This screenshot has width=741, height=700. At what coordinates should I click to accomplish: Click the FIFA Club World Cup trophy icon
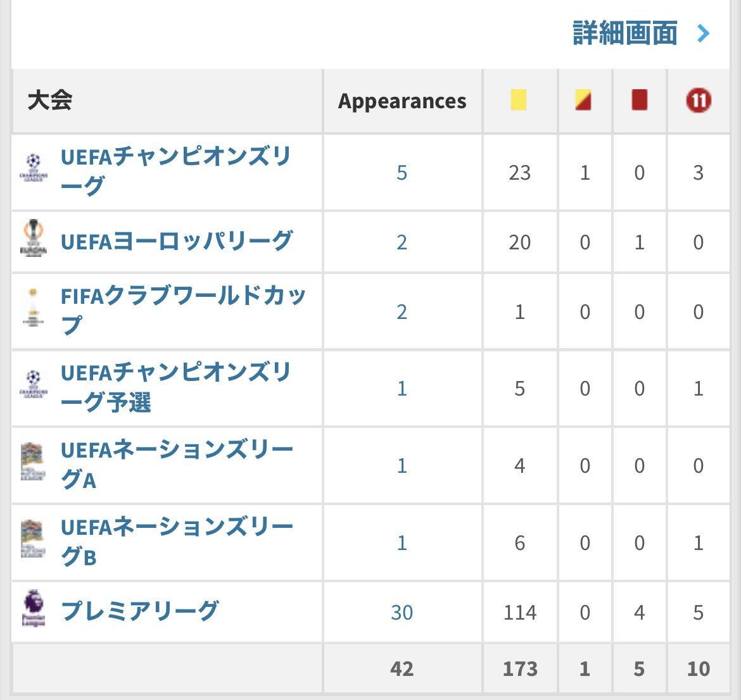(x=33, y=308)
